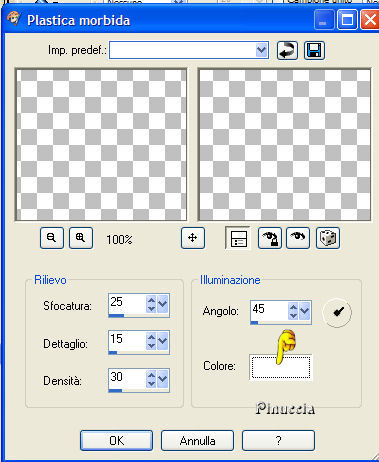Click the 100% zoom level text
The image size is (379, 462).
[119, 239]
